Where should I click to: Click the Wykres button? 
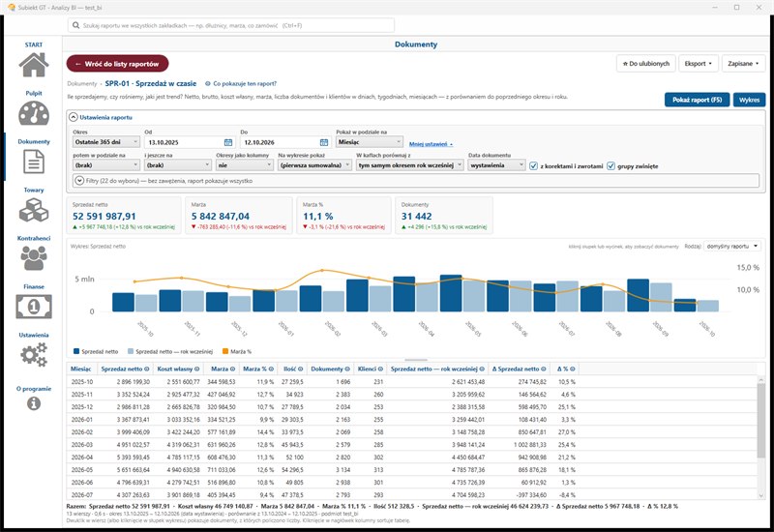pyautogui.click(x=749, y=100)
